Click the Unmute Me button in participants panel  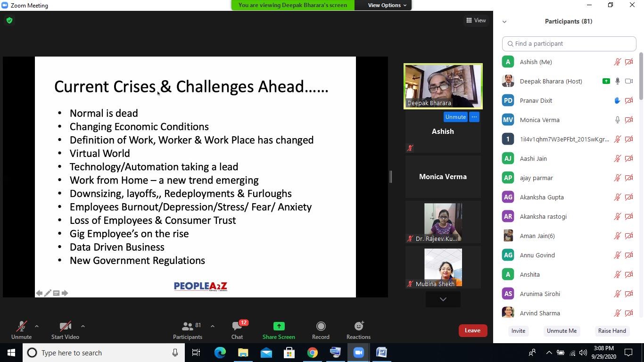click(x=561, y=331)
